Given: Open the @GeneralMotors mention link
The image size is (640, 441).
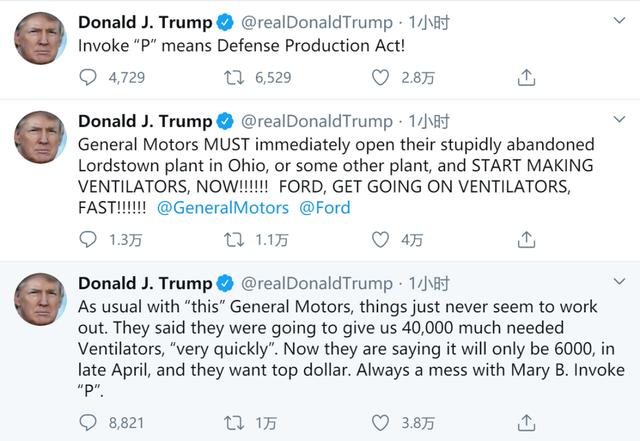Looking at the screenshot, I should tap(223, 208).
